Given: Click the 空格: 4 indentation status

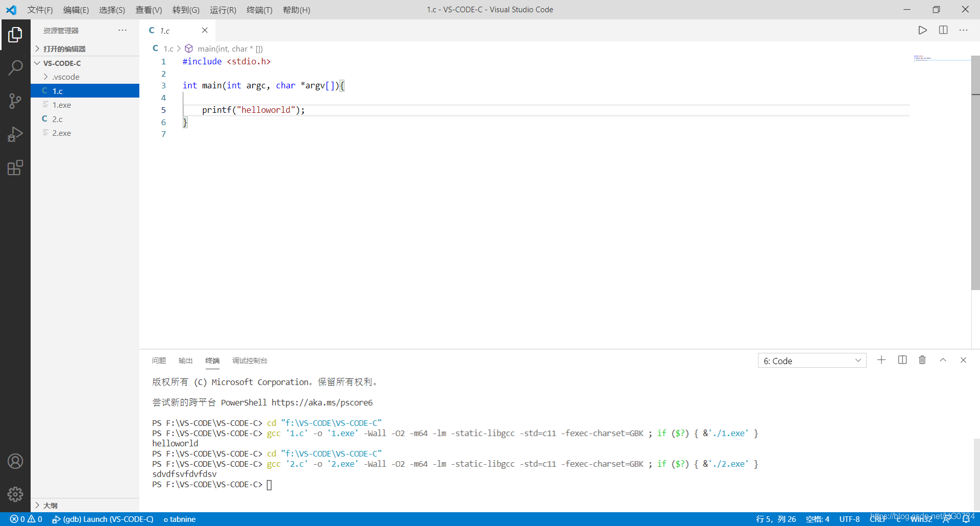Looking at the screenshot, I should (x=817, y=519).
